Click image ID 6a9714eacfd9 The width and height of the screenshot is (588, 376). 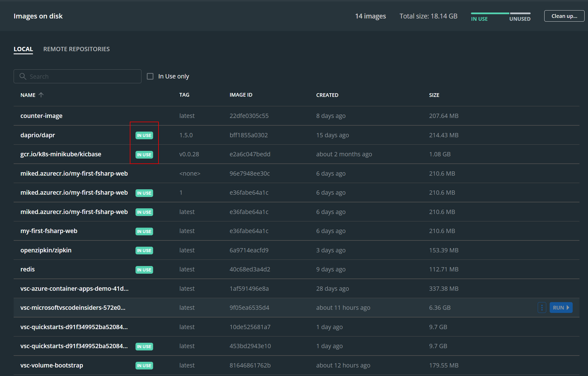[x=249, y=250]
